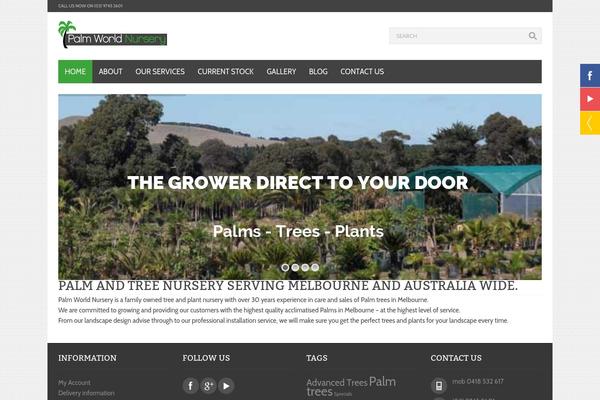Click the Contact Us nav link
The width and height of the screenshot is (600, 400).
point(362,72)
